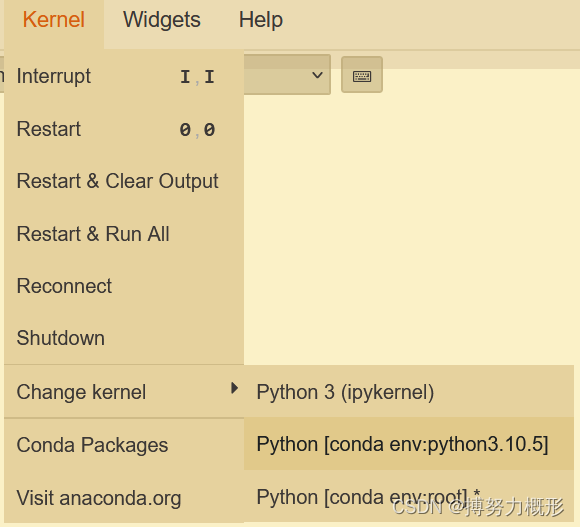
Task: Switch to the Python 3 (ipykernel) kernel
Action: pos(409,392)
